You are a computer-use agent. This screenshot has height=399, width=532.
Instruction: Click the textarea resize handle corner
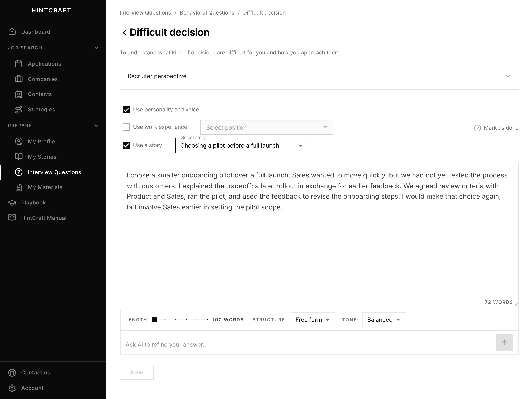516,305
